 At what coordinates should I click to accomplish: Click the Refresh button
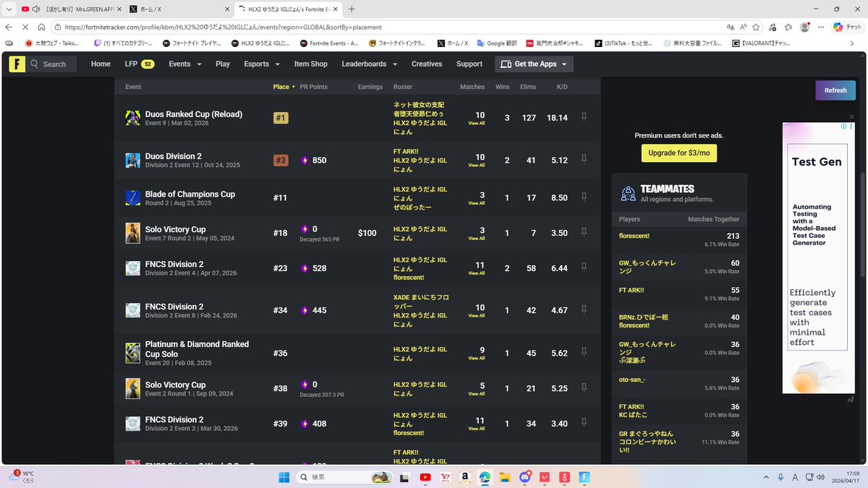click(x=835, y=90)
